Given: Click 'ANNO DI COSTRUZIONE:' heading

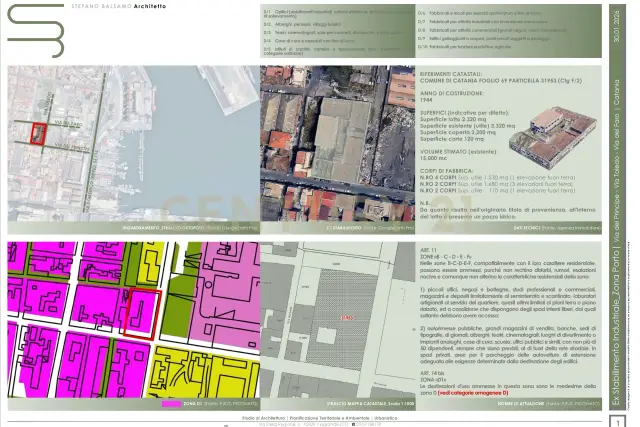Looking at the screenshot, I should [x=451, y=93].
